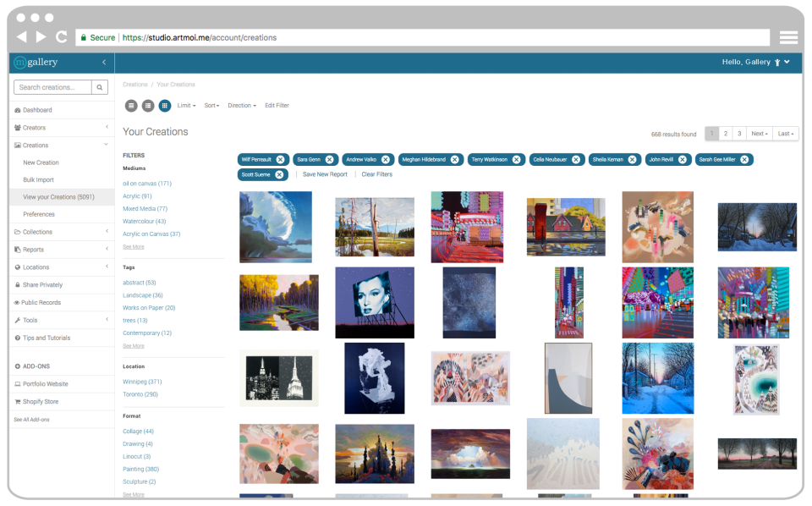Viewport: 812px width, 506px height.
Task: Open the Dashboard from the sidebar
Action: (38, 108)
